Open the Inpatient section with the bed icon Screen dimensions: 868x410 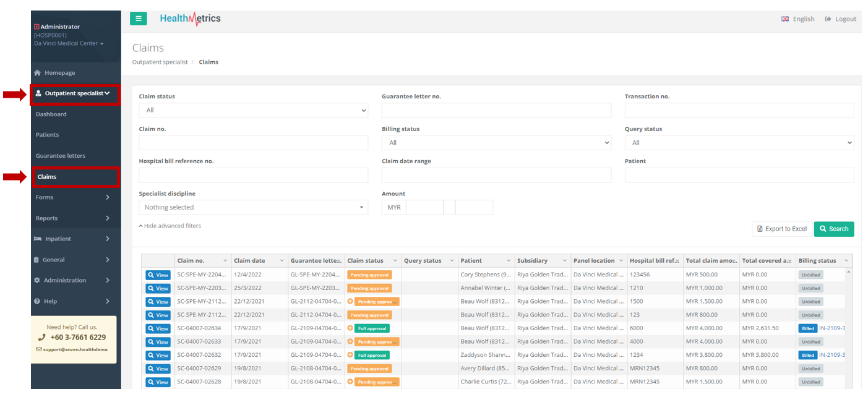[38, 239]
